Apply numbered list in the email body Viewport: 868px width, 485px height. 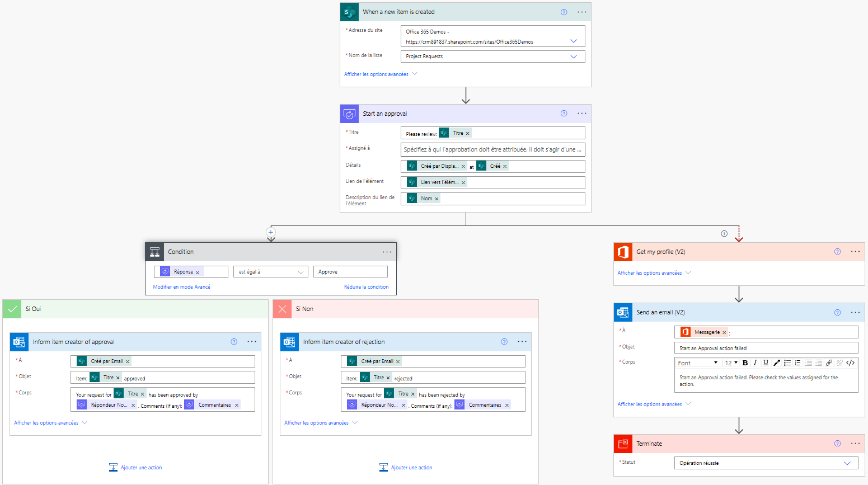click(x=797, y=363)
